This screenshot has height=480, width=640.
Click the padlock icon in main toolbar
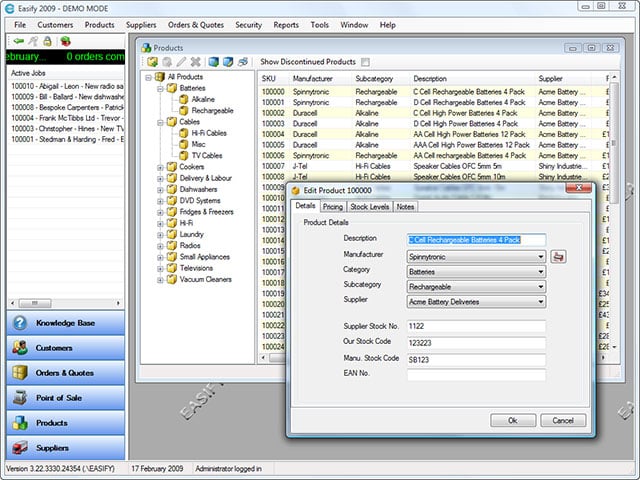click(47, 41)
